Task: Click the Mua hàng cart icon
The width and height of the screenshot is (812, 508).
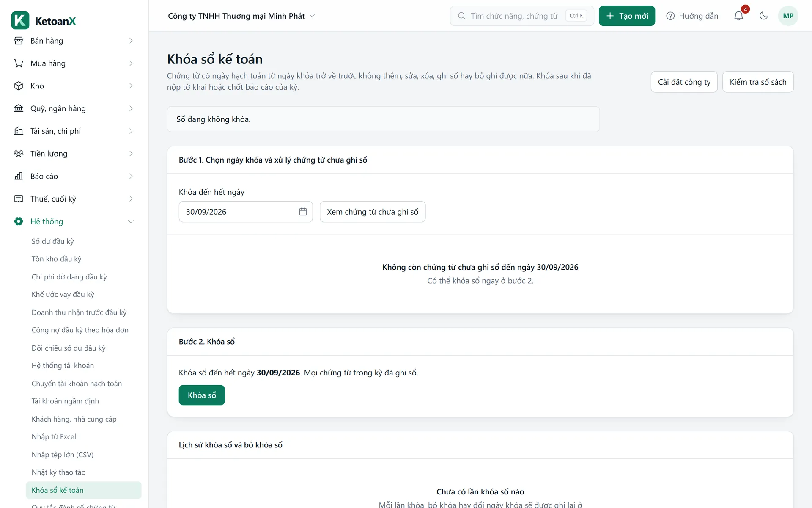Action: click(x=19, y=63)
